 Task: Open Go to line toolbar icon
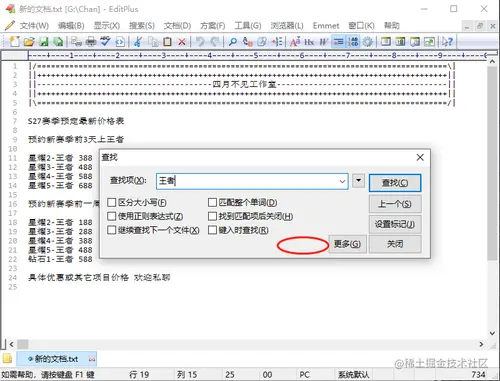coord(277,42)
